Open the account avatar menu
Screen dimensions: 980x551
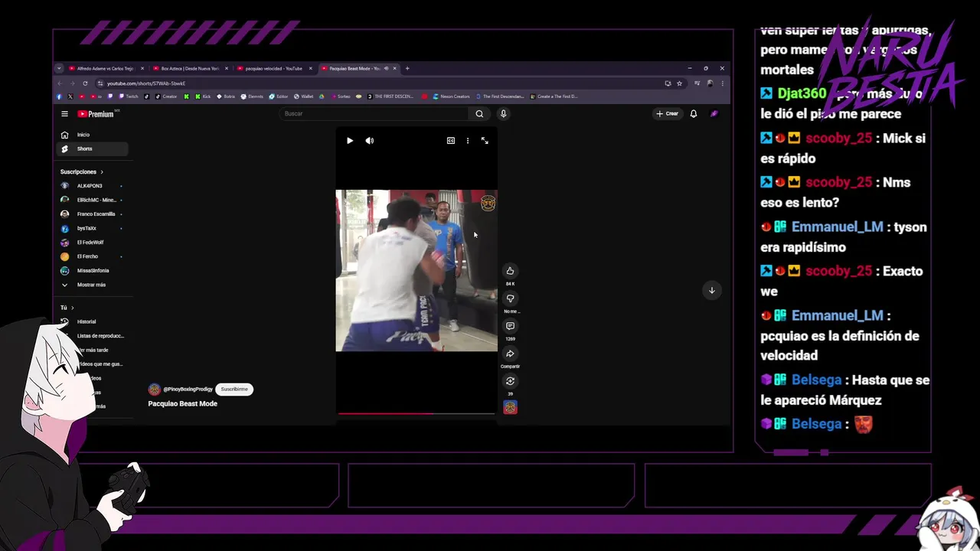[x=714, y=113]
